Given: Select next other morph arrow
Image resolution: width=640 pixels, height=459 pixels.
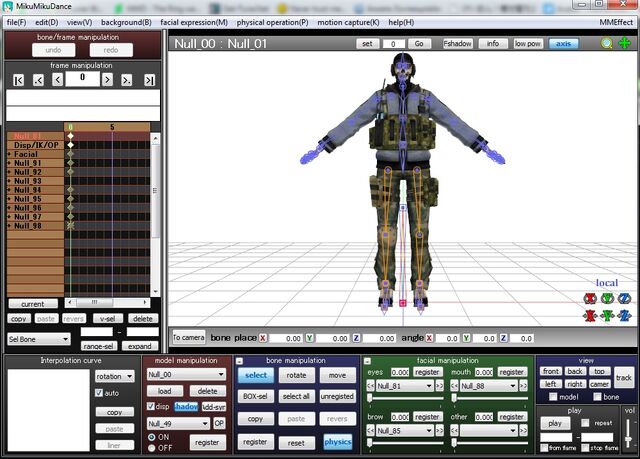Looking at the screenshot, I should (x=524, y=430).
